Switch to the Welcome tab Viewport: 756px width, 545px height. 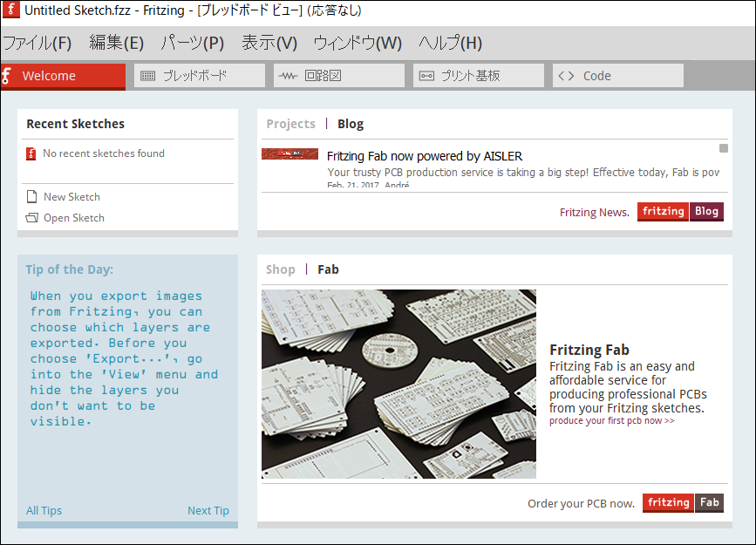[63, 76]
